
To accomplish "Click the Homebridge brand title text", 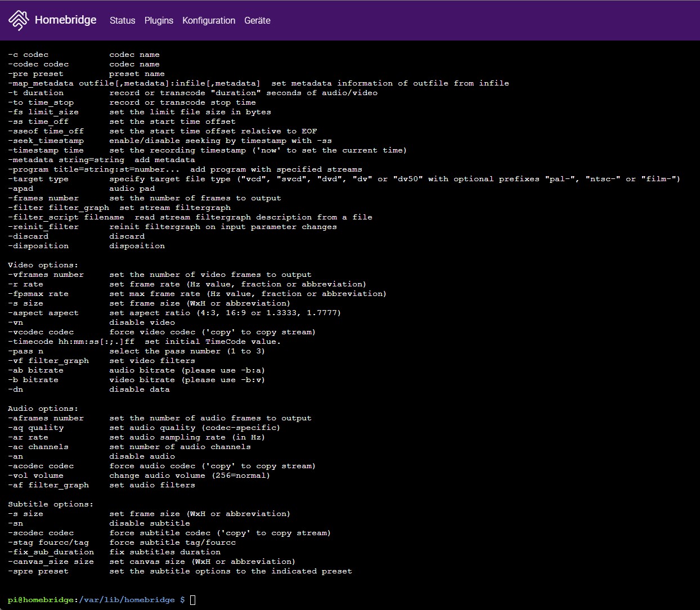I will 65,20.
